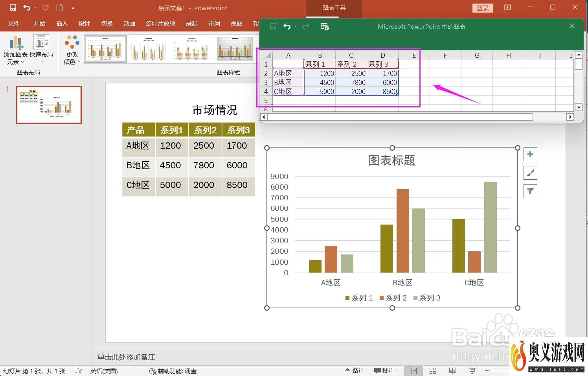Click the Redo/Repeat icon in PowerPoint toolbar
588x376 pixels.
click(x=46, y=7)
